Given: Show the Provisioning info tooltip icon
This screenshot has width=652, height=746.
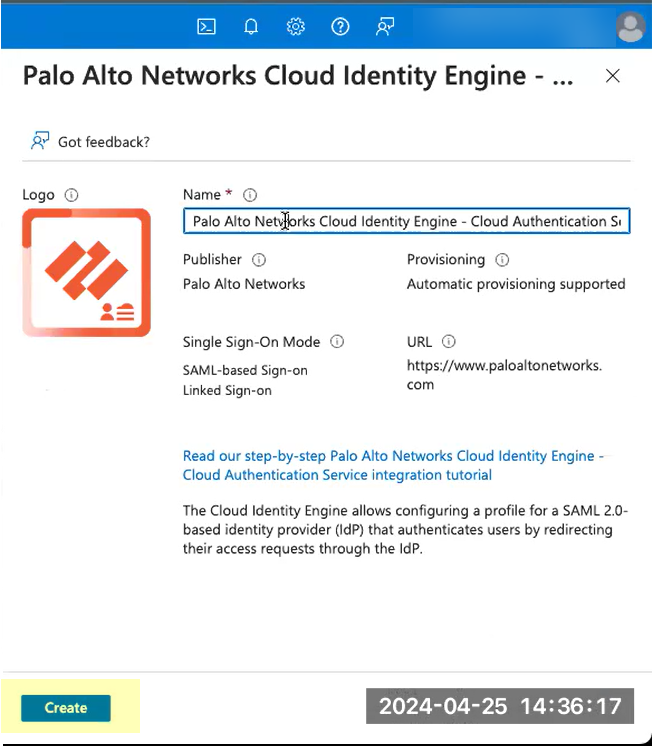Looking at the screenshot, I should pyautogui.click(x=502, y=260).
